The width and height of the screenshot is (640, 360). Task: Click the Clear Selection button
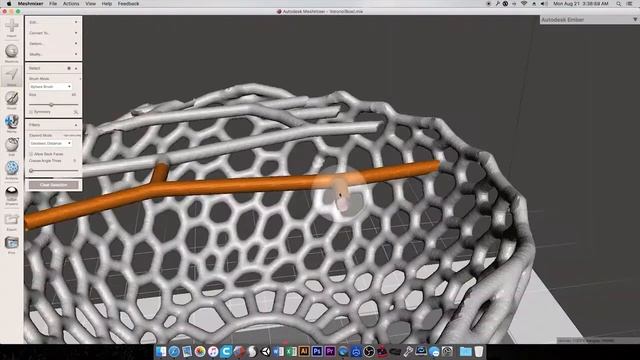pyautogui.click(x=53, y=185)
